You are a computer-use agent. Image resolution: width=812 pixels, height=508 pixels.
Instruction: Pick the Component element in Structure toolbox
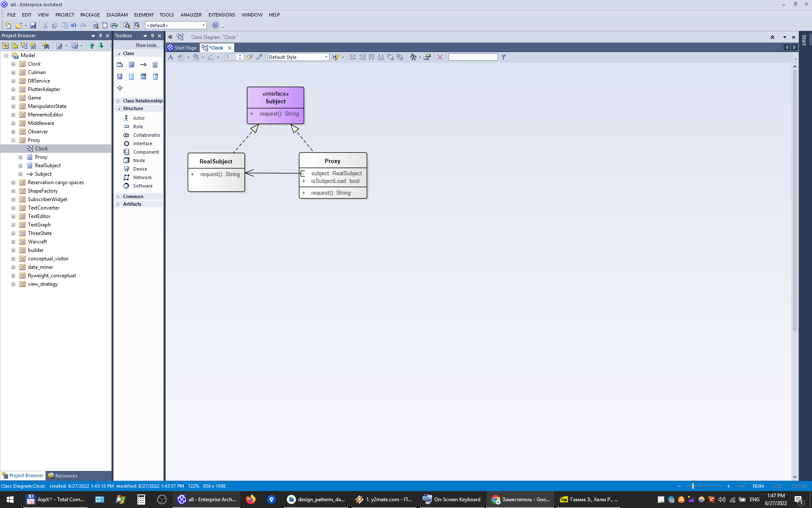[x=145, y=152]
